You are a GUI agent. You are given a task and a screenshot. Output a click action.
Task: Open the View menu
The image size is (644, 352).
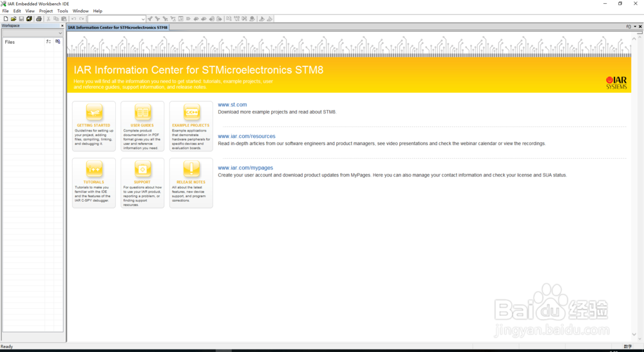(30, 11)
